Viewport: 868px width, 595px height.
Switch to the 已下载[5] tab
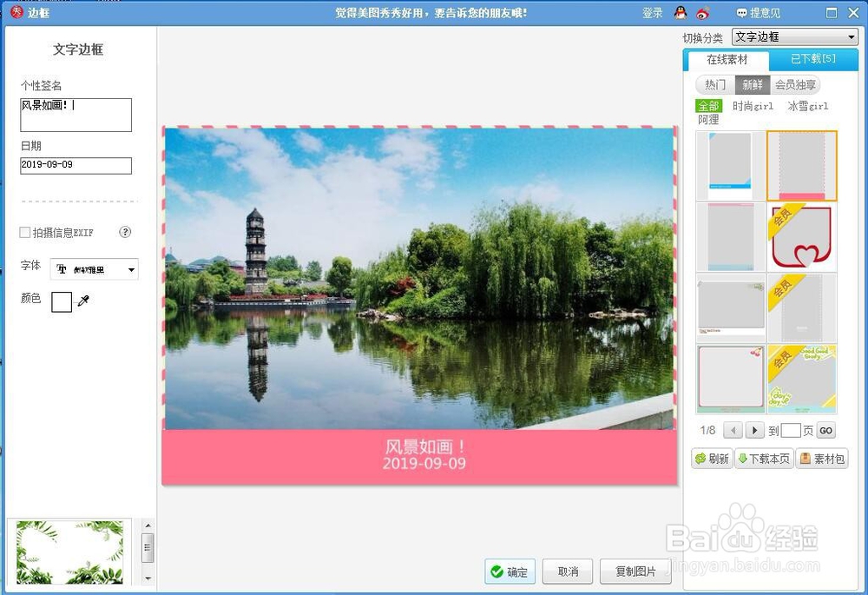814,60
